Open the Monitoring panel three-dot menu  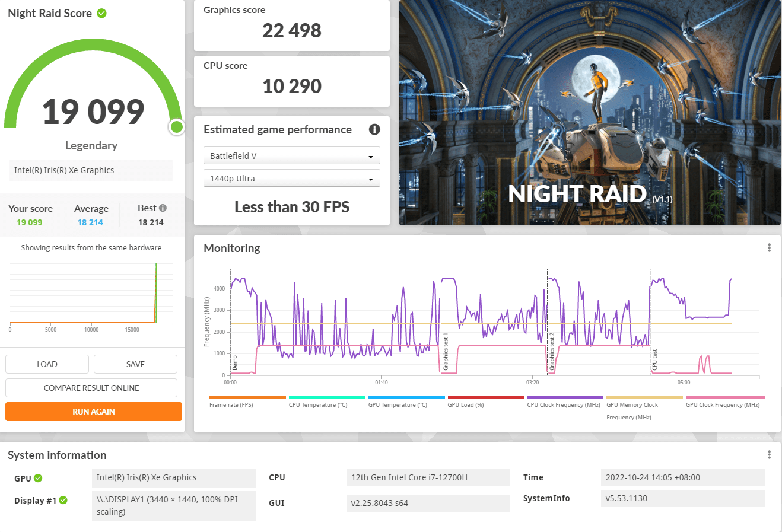point(769,248)
